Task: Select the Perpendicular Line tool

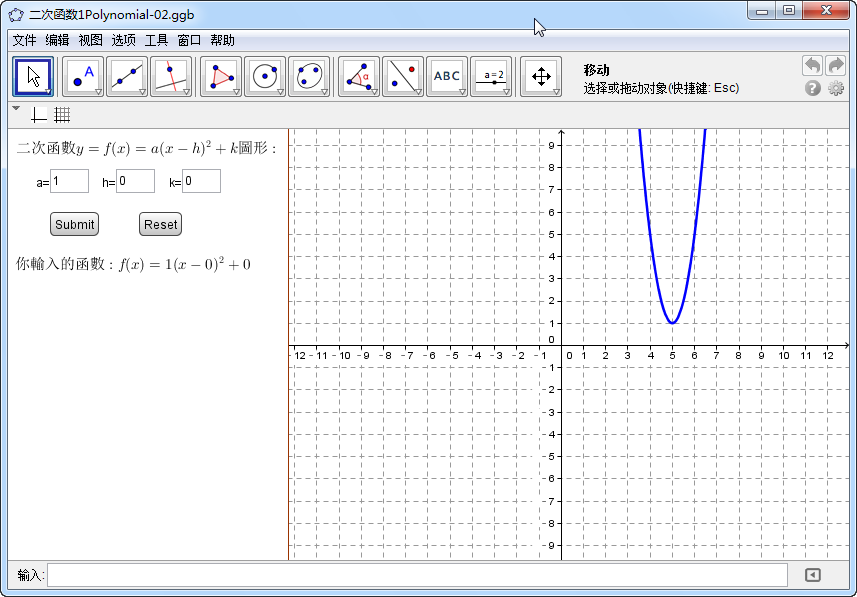Action: click(x=171, y=77)
